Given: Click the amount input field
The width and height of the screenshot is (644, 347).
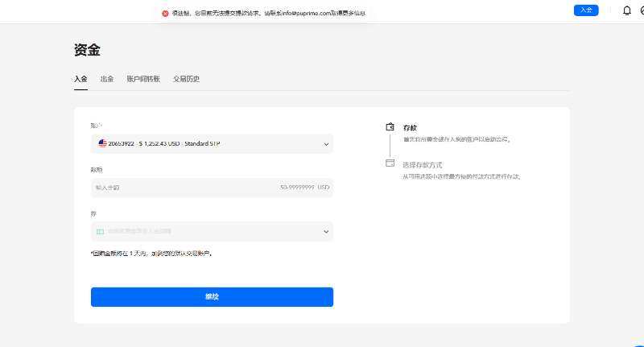Looking at the screenshot, I should click(212, 188).
